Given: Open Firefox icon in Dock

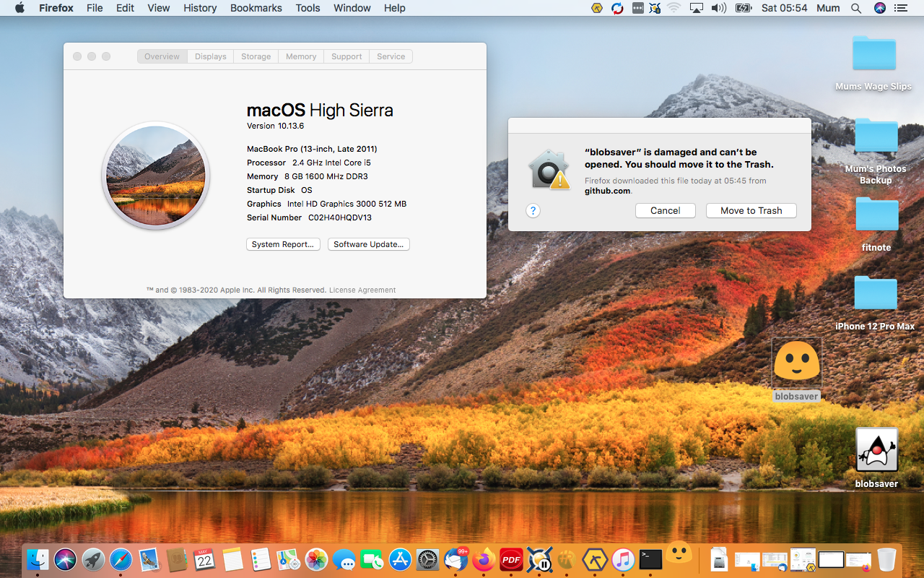Looking at the screenshot, I should pos(484,559).
